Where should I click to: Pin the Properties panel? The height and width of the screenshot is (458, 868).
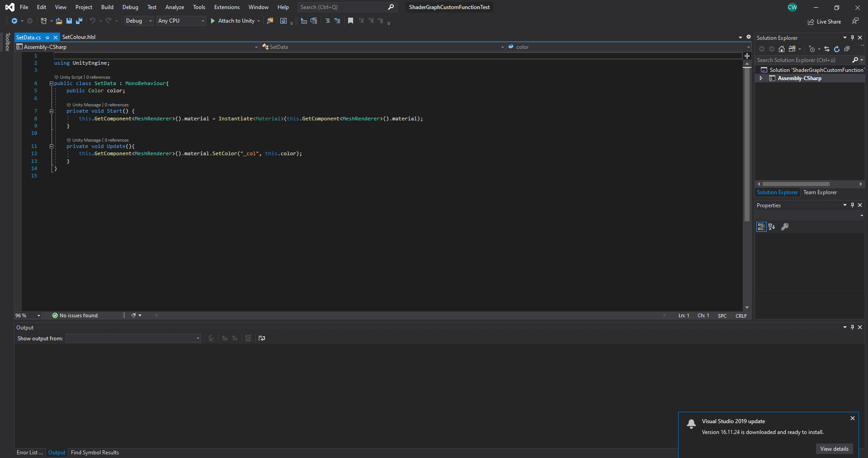tap(852, 205)
